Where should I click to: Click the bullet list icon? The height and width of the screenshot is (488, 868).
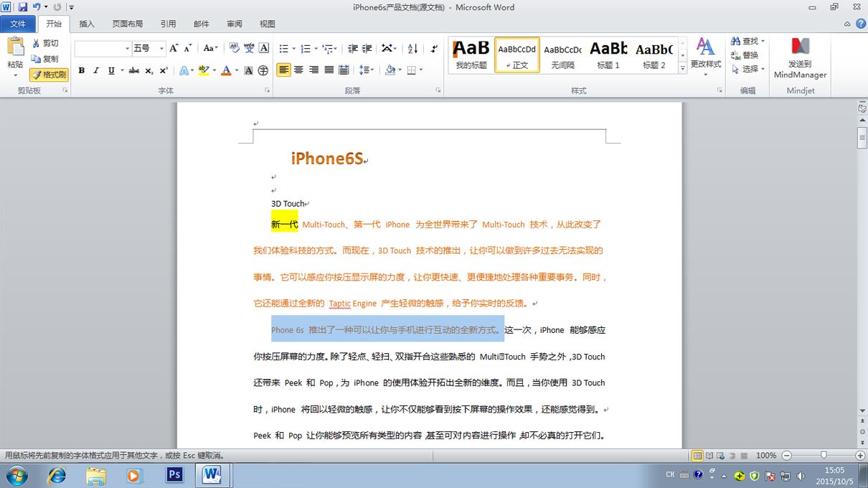283,48
